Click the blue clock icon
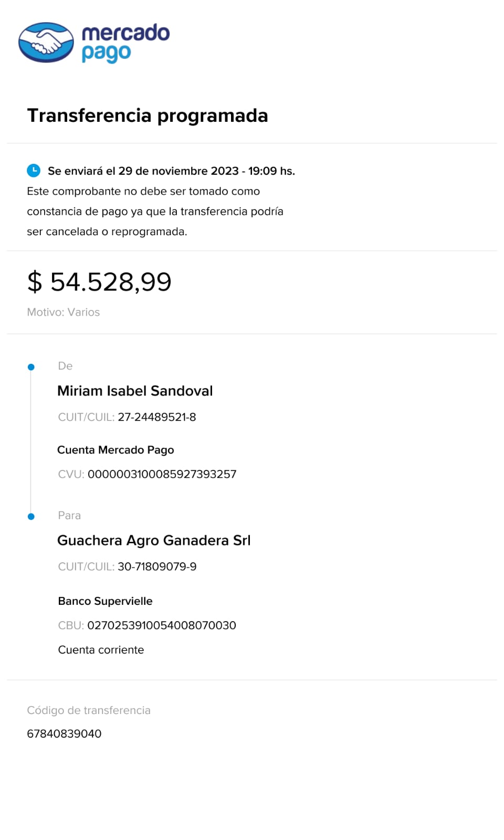Screen dimensions: 504x840 [x=34, y=170]
